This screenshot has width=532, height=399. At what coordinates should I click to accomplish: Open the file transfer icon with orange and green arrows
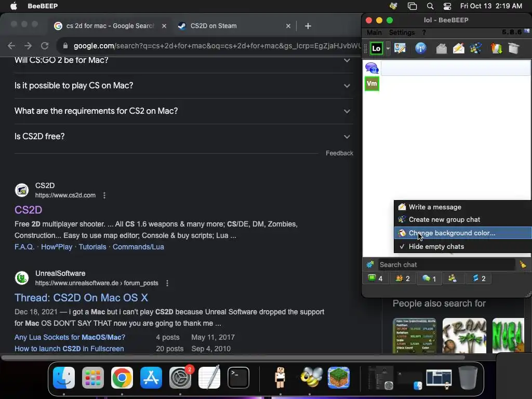coord(496,48)
